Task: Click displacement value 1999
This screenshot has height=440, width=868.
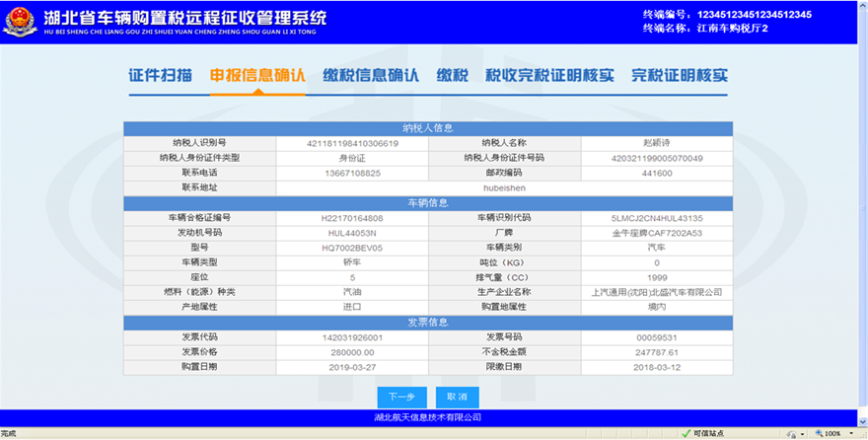Action: (x=657, y=278)
